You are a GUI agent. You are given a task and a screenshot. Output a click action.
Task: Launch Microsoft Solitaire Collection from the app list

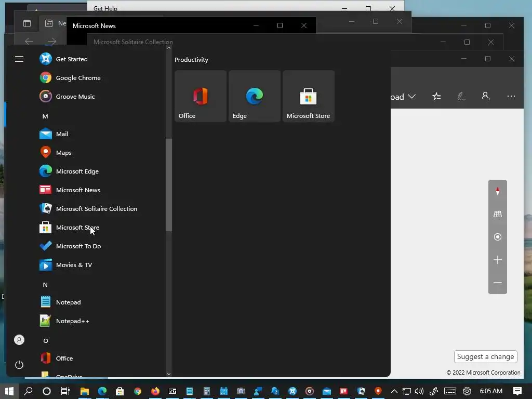coord(88,209)
